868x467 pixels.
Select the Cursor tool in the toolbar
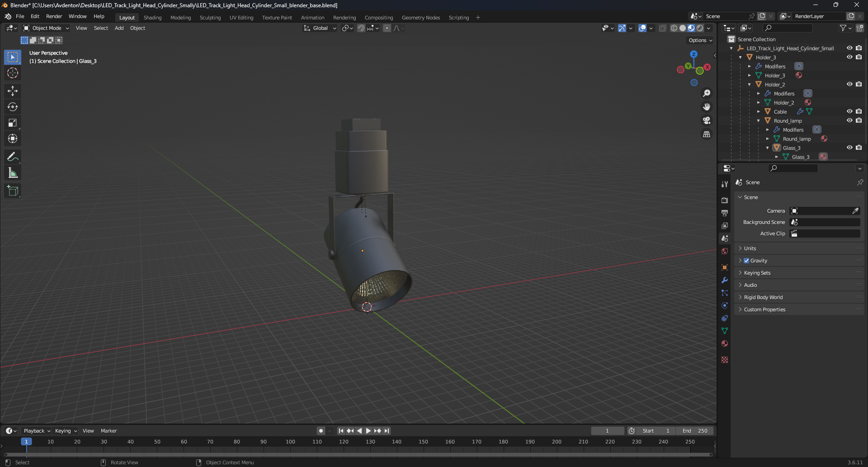point(13,73)
